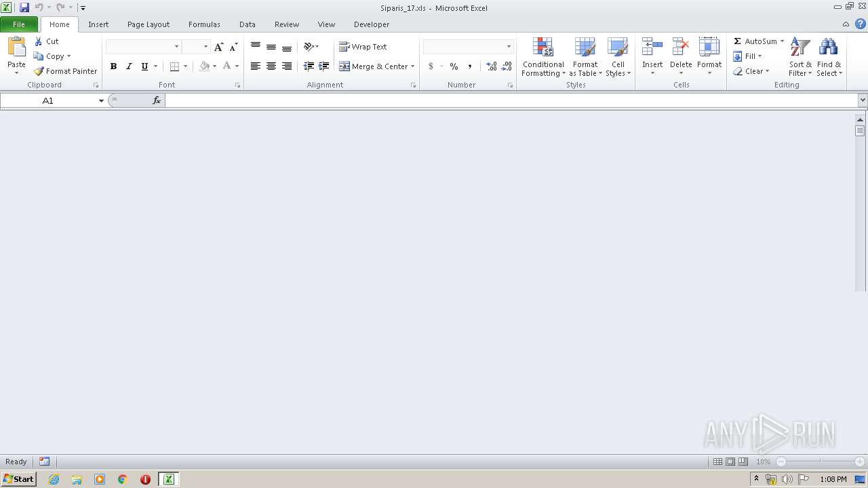
Task: Open Format as Table gallery
Action: pyautogui.click(x=585, y=57)
